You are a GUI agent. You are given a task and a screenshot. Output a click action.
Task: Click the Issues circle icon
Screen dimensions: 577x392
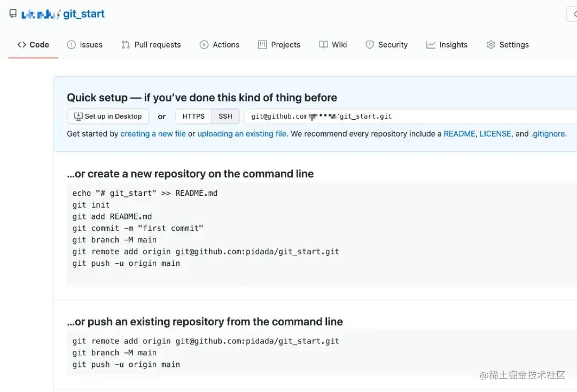click(71, 44)
